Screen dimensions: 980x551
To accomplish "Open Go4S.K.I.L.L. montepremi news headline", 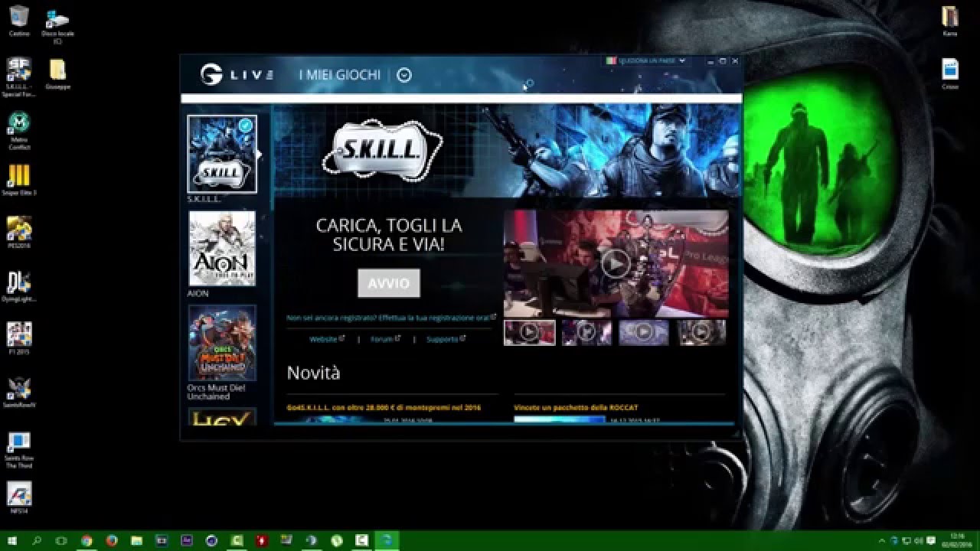I will pos(384,408).
